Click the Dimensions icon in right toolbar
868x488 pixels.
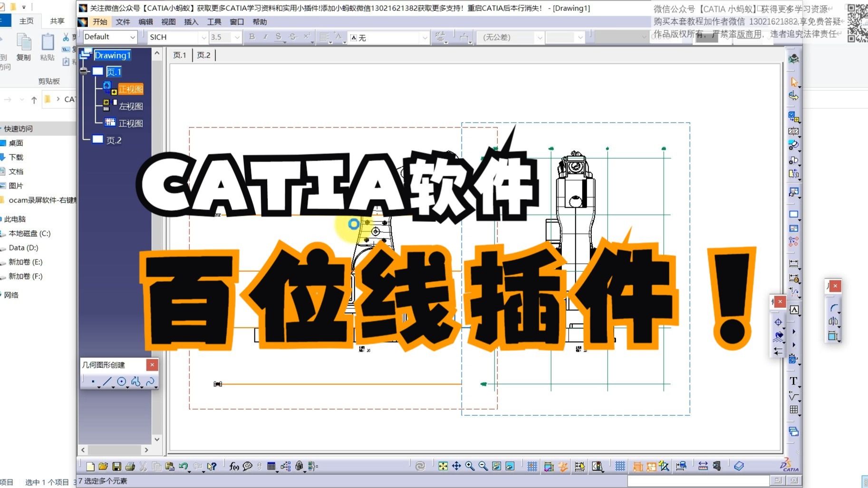coord(794,263)
